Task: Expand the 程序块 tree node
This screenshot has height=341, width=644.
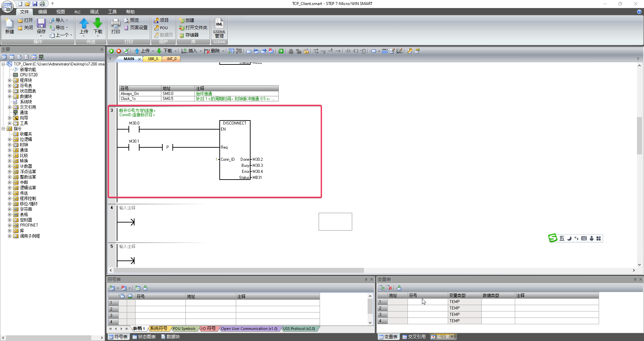Action: point(10,80)
